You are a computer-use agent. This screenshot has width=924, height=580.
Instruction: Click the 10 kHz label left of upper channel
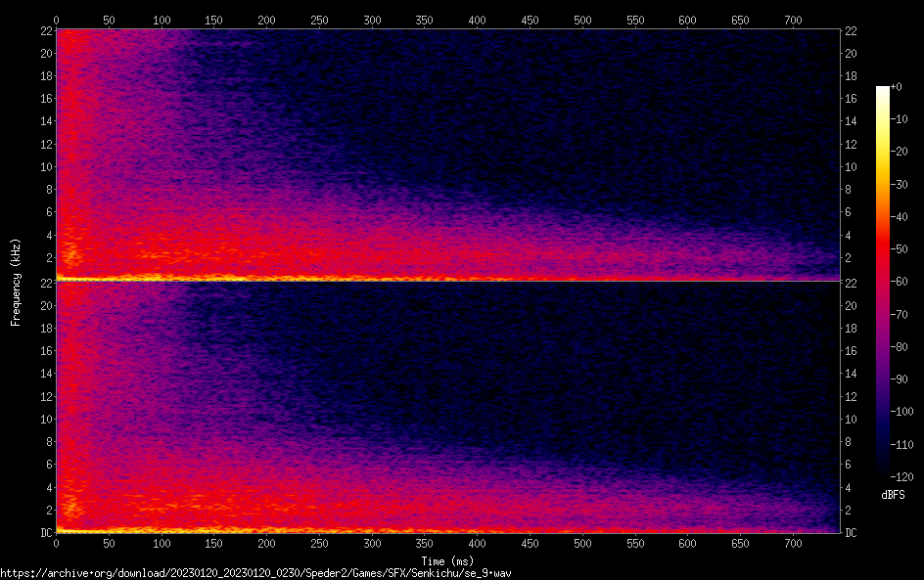point(45,166)
